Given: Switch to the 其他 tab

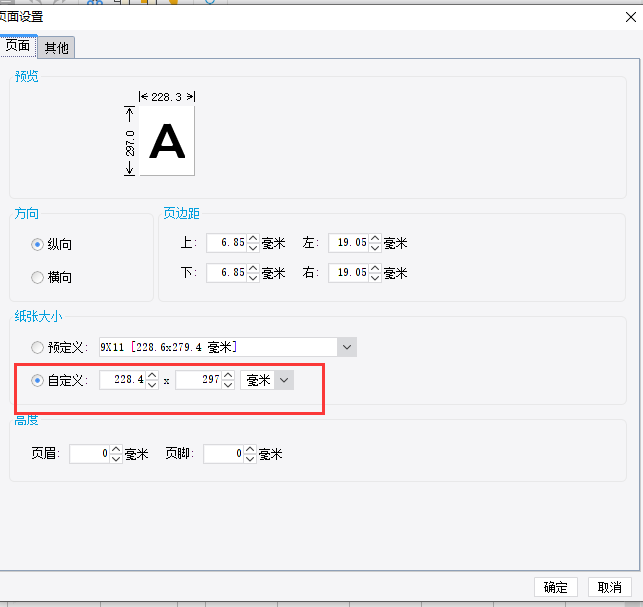Looking at the screenshot, I should [x=57, y=48].
